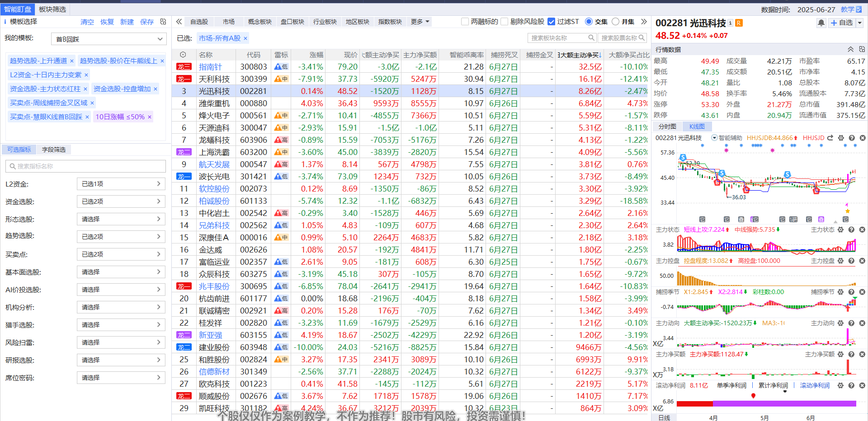Expand the 基本面选股 selector
Image resolution: width=868 pixels, height=421 pixels.
121,272
